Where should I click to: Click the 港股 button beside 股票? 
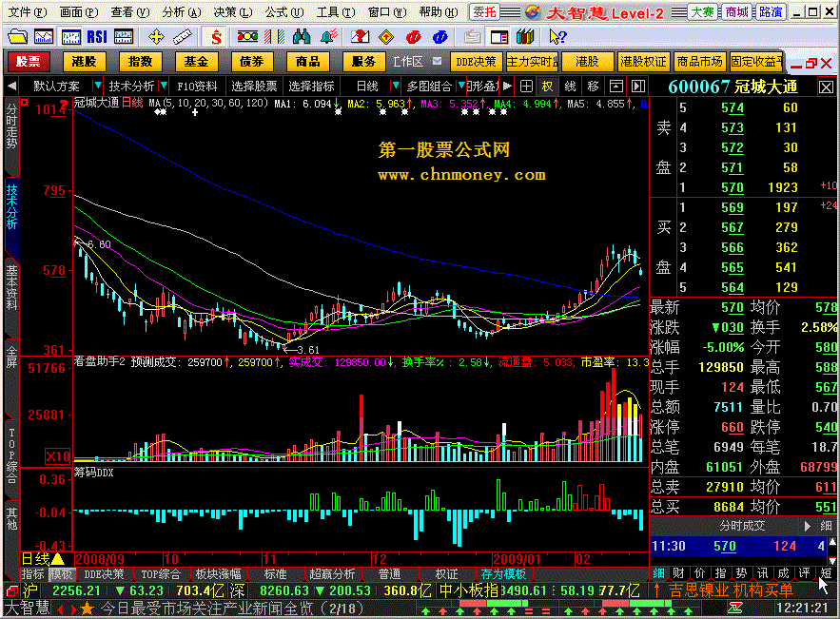tap(84, 62)
